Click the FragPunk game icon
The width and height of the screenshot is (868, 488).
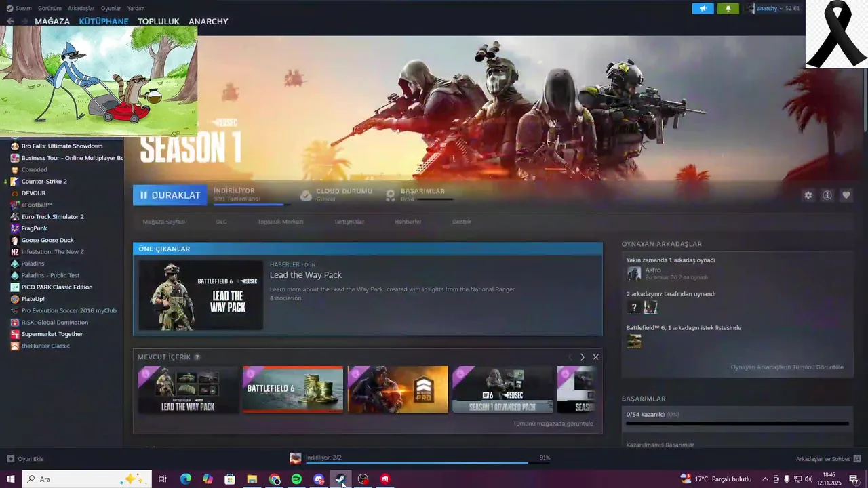pyautogui.click(x=15, y=228)
